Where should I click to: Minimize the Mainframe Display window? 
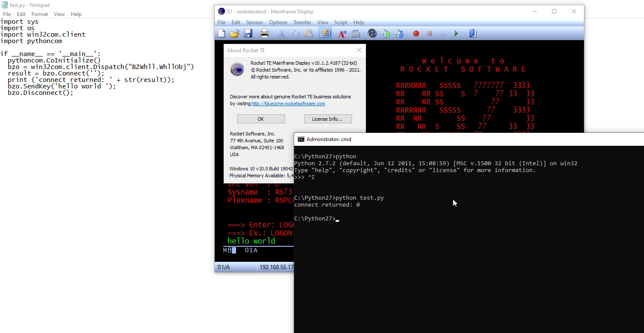[x=535, y=12]
